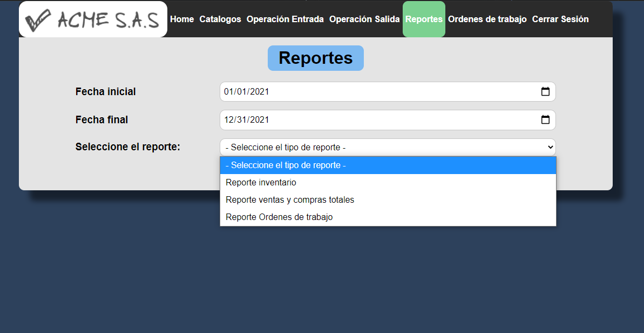Select the Reporte inventario option

point(261,182)
